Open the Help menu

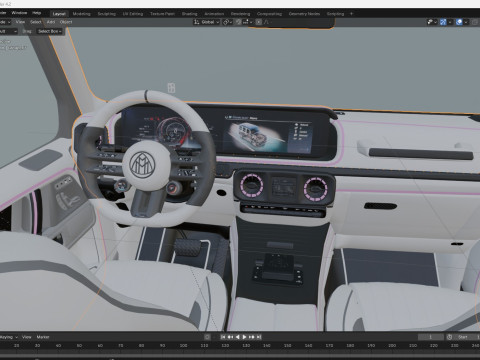pos(37,13)
